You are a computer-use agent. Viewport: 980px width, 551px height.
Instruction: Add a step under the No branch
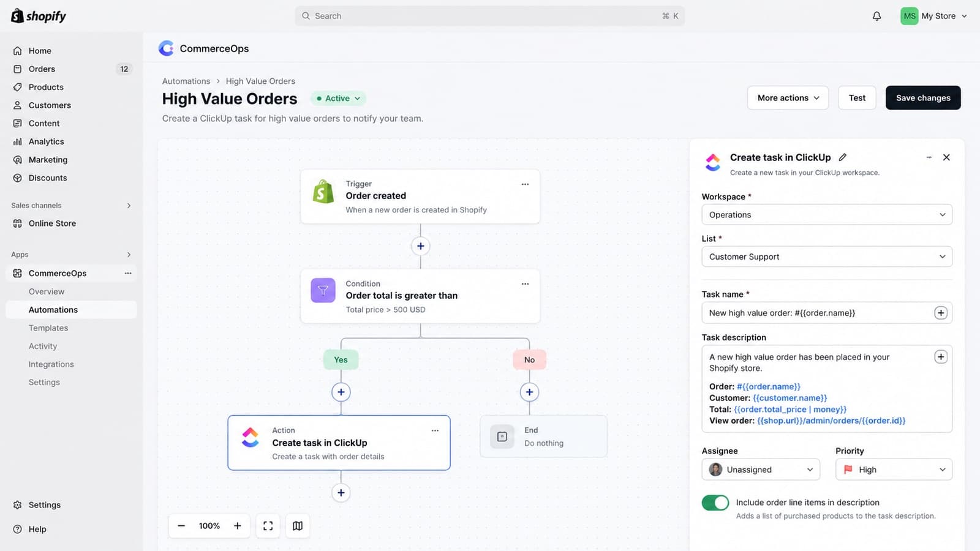529,392
